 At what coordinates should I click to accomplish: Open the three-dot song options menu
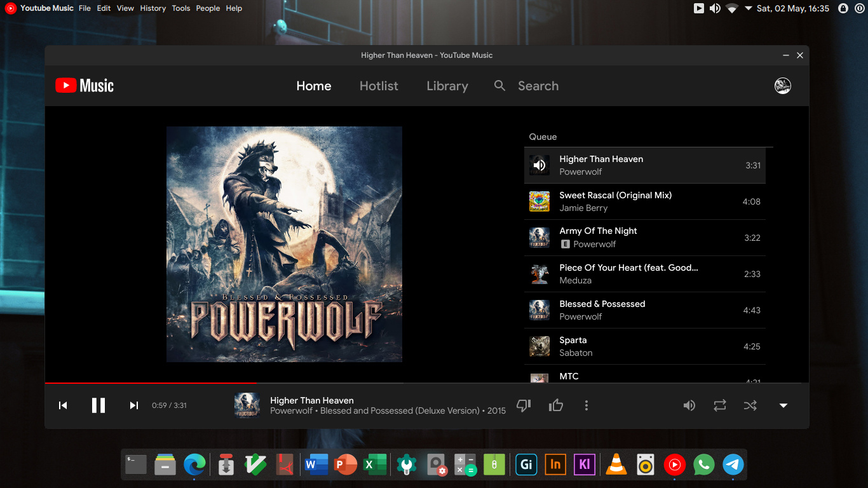pos(586,405)
